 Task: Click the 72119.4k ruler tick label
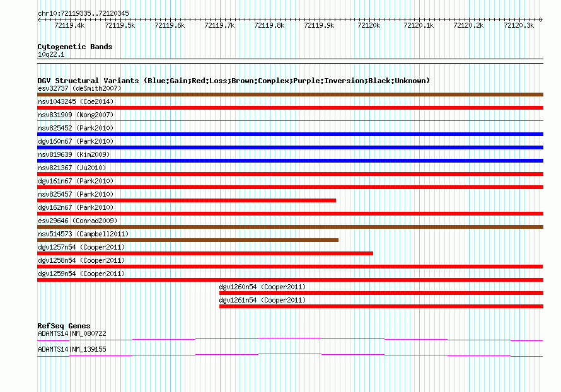point(69,25)
